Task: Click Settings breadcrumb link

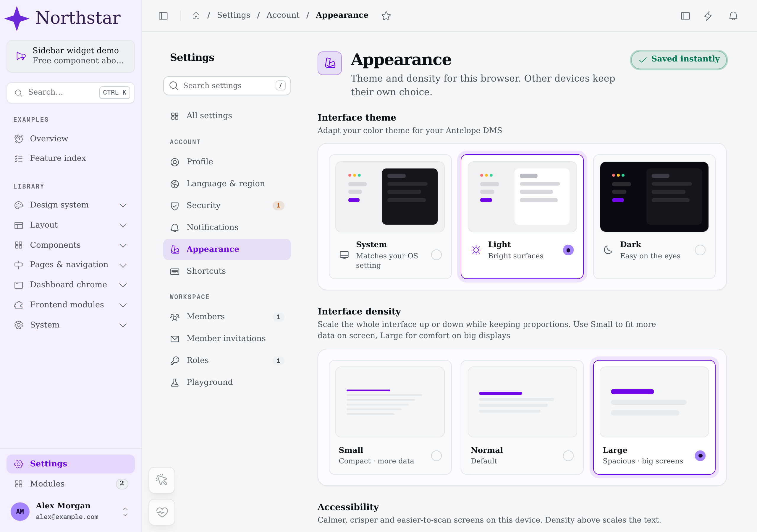Action: coord(233,15)
